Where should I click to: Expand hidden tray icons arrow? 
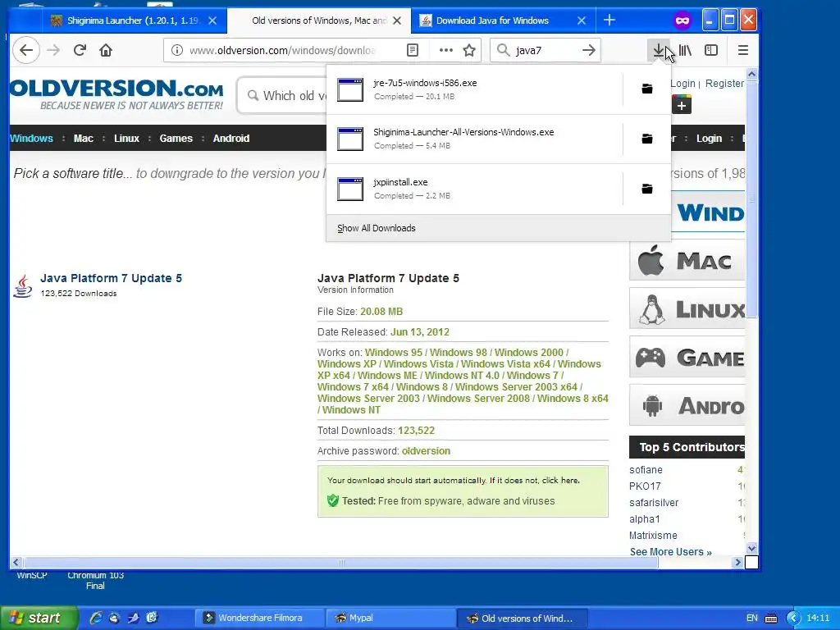[793, 619]
